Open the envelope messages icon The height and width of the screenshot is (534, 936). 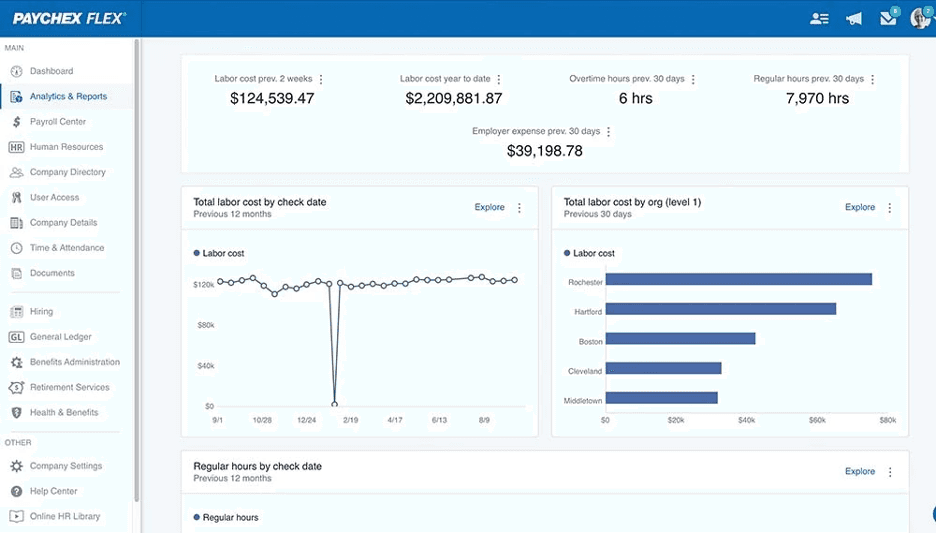pos(887,18)
